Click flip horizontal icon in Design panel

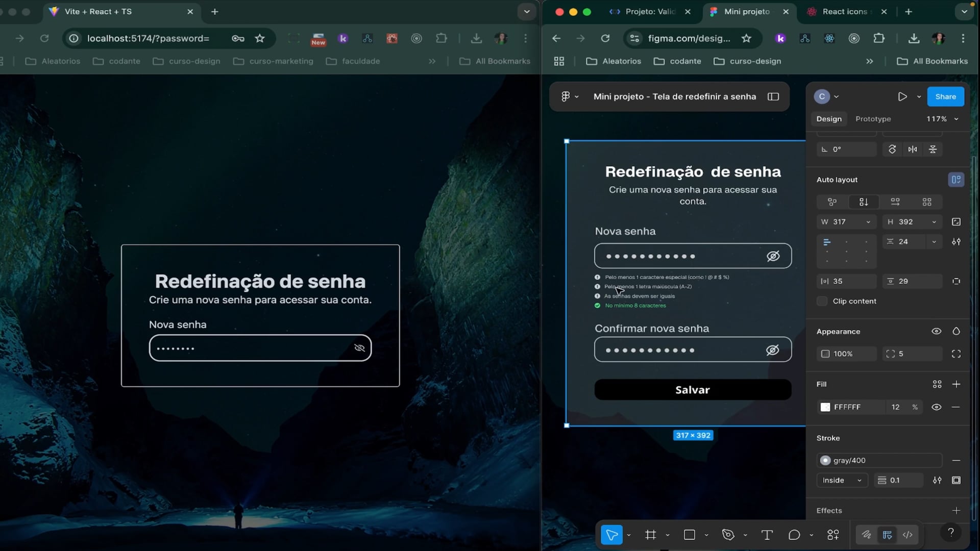[x=913, y=149]
